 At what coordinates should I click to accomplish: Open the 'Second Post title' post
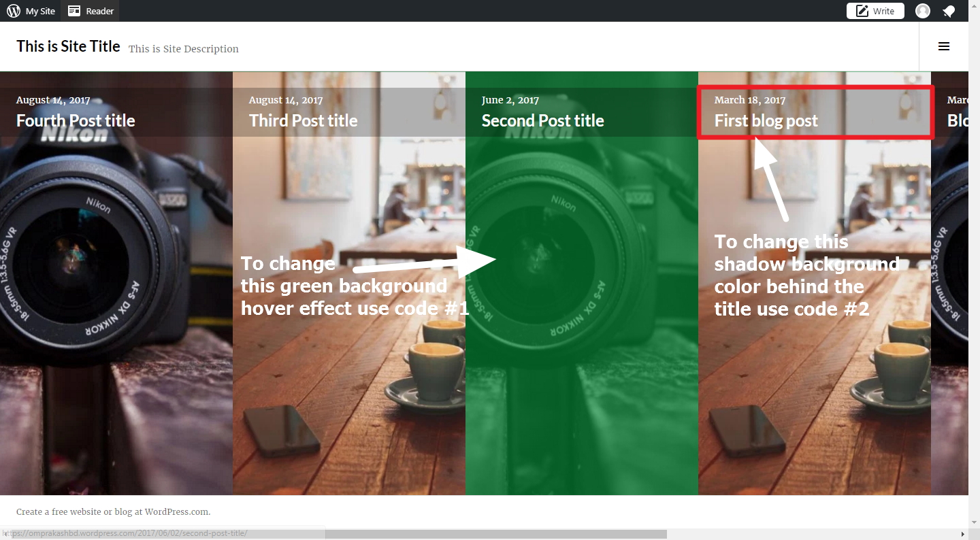542,121
